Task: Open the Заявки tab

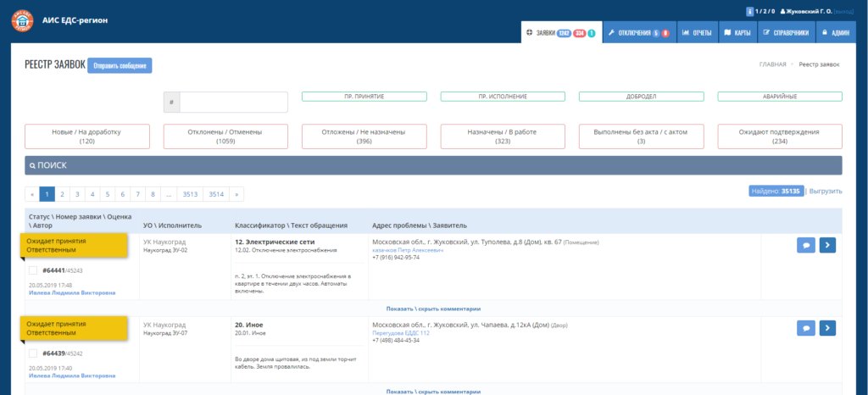Action: pos(561,33)
